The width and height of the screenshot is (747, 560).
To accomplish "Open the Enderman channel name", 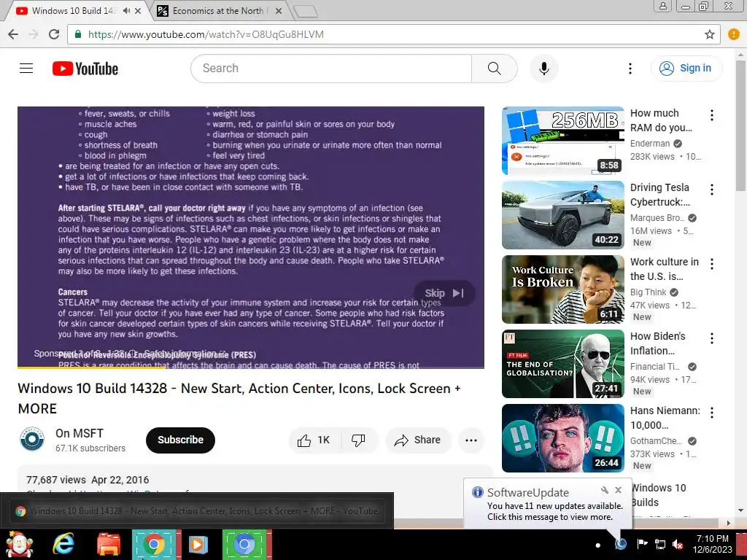I will (650, 144).
